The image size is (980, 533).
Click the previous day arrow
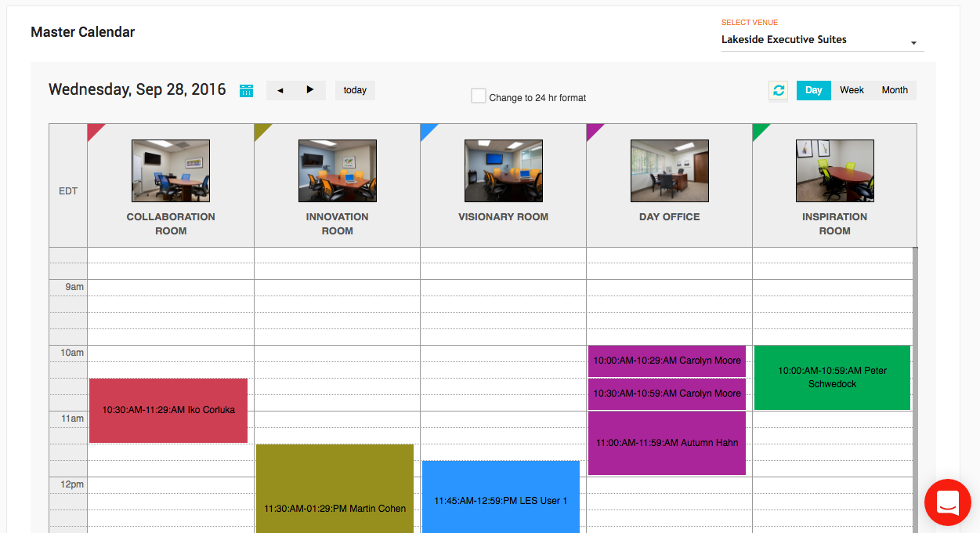(x=280, y=90)
